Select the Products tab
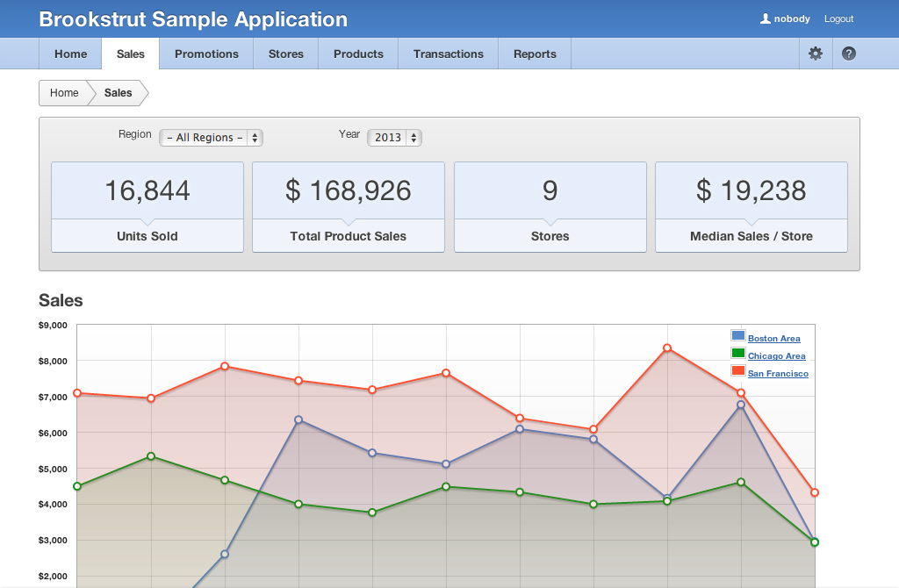This screenshot has width=899, height=588. click(x=358, y=54)
